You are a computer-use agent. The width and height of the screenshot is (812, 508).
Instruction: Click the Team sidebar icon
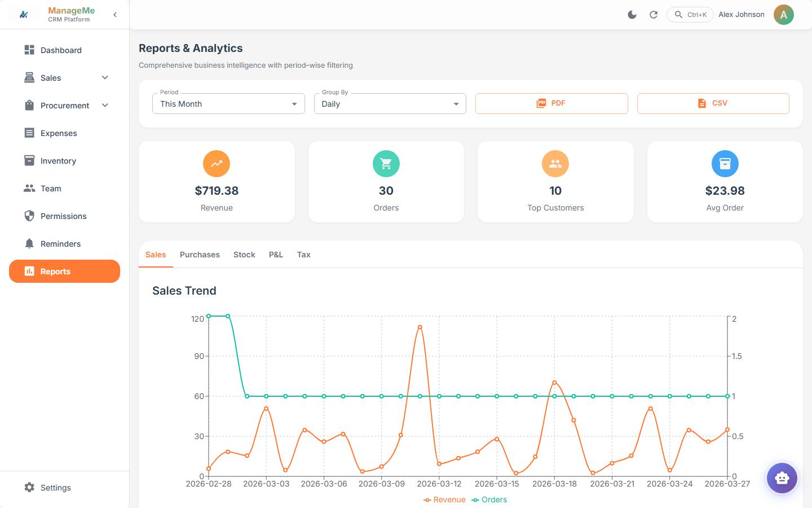(29, 188)
